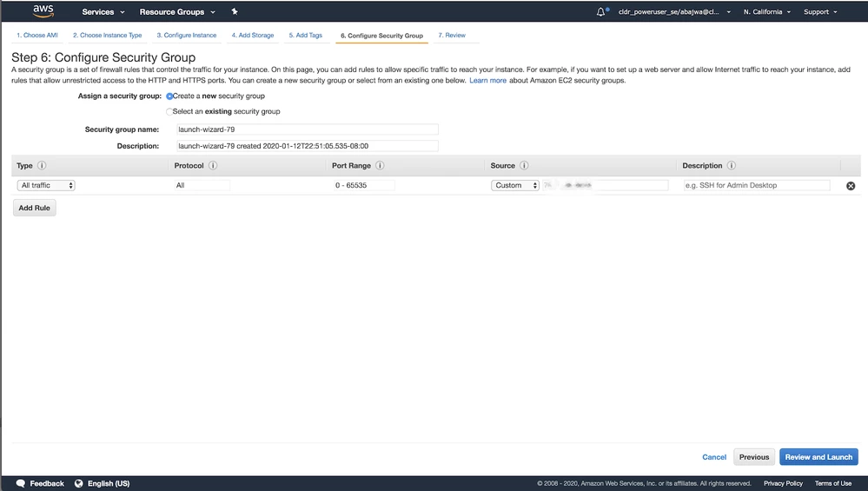Open the Services menu

(103, 11)
